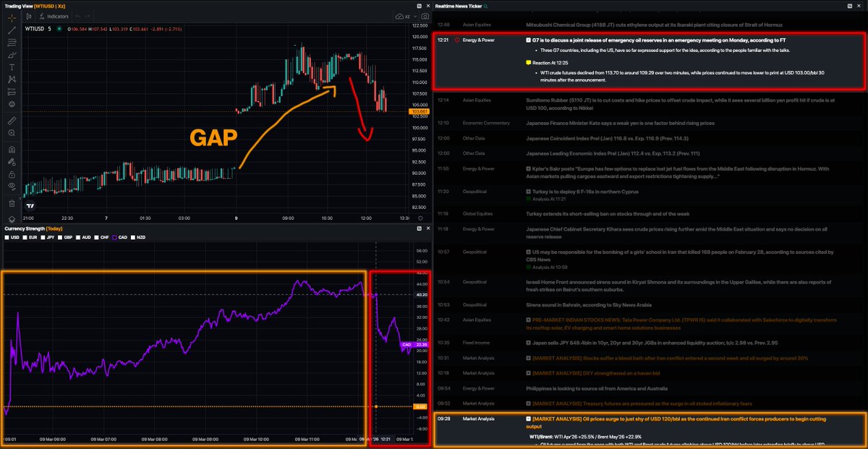Viewport: 868px width, 449px height.
Task: Expand the Treasury futures pressured analysis
Action: 528,403
